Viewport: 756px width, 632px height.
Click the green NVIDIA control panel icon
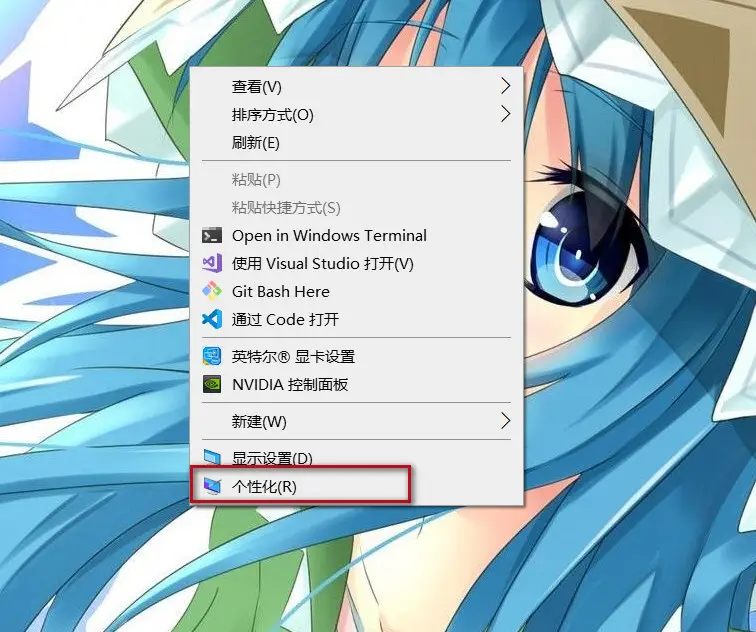coord(211,385)
